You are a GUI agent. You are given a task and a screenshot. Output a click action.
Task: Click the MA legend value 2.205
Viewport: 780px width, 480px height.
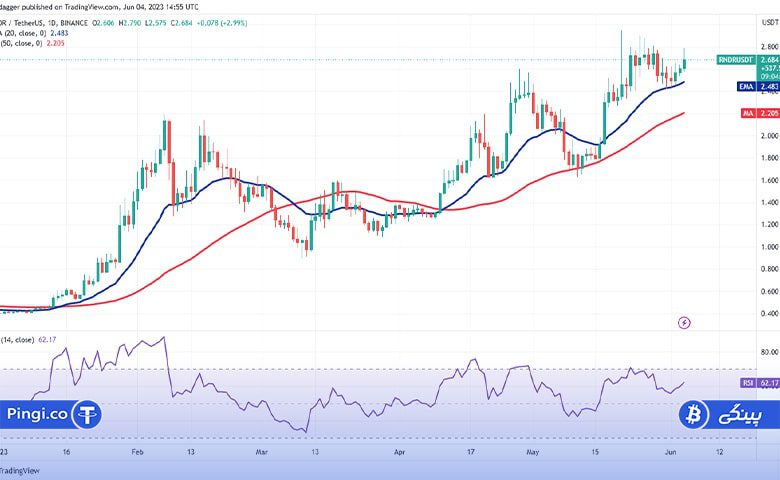tap(55, 43)
